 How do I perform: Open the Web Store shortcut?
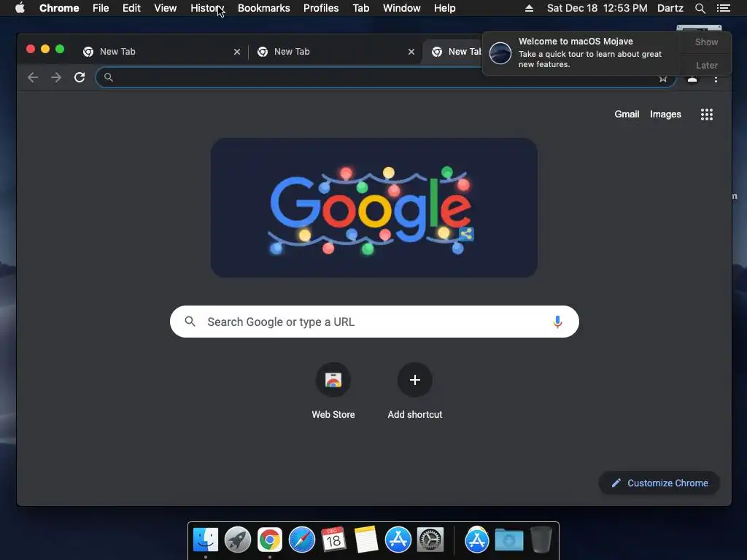(333, 380)
